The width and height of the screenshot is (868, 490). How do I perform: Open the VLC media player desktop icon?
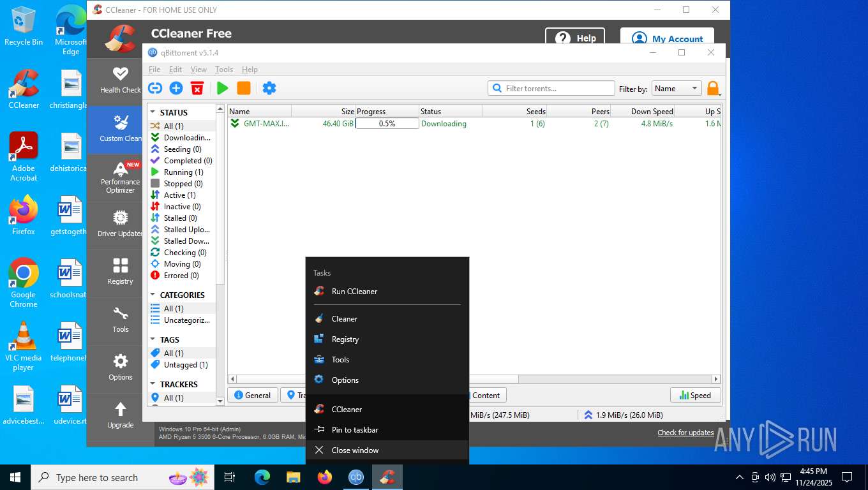point(23,346)
